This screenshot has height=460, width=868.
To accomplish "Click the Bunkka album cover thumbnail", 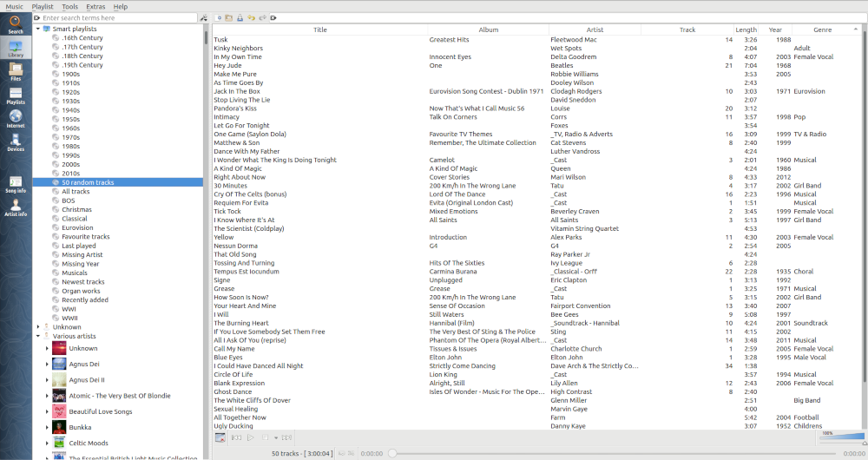I will [59, 427].
